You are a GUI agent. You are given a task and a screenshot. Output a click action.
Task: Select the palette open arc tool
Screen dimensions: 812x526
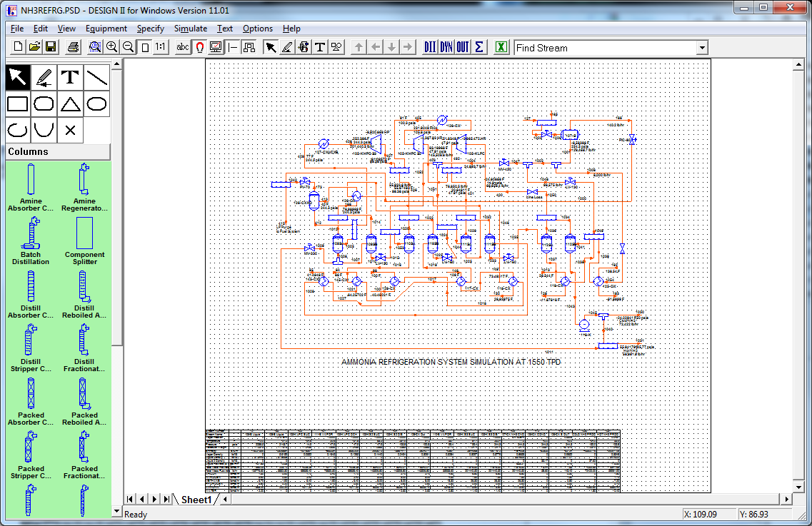point(18,130)
